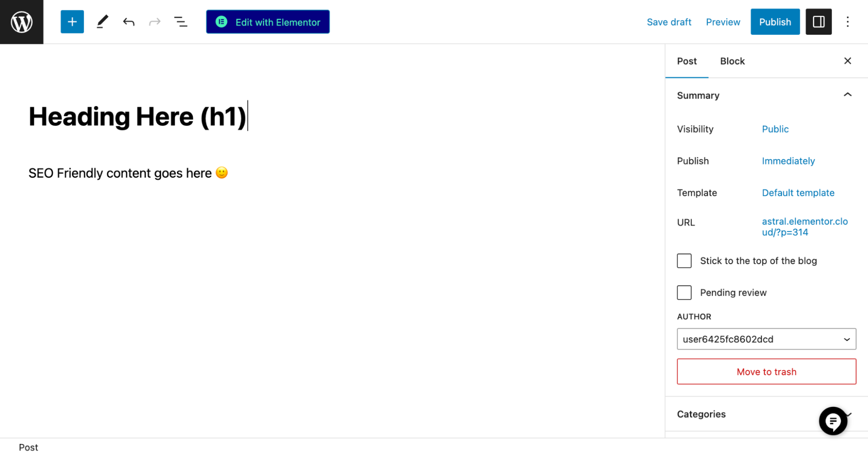Click into the post title heading field
The width and height of the screenshot is (868, 456).
click(x=138, y=117)
